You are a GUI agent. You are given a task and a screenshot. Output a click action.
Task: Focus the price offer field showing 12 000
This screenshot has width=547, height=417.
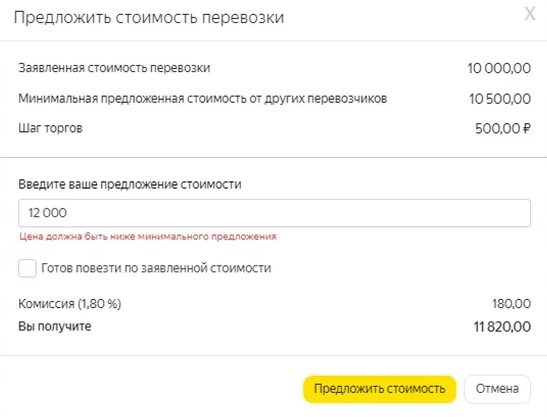274,213
